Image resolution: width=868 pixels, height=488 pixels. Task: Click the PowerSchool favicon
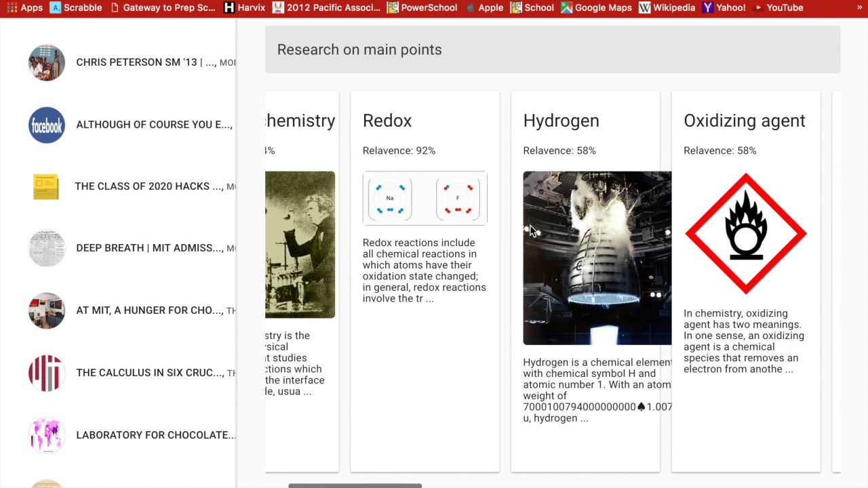click(393, 7)
